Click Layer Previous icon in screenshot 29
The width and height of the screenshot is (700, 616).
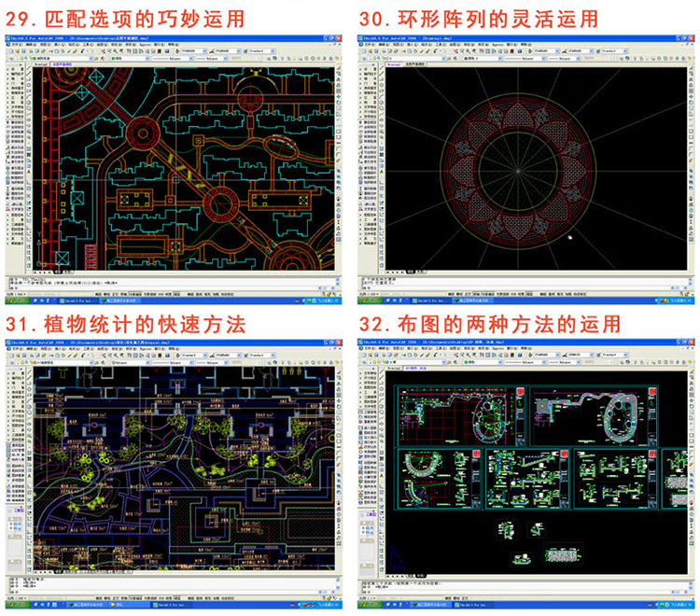click(103, 59)
